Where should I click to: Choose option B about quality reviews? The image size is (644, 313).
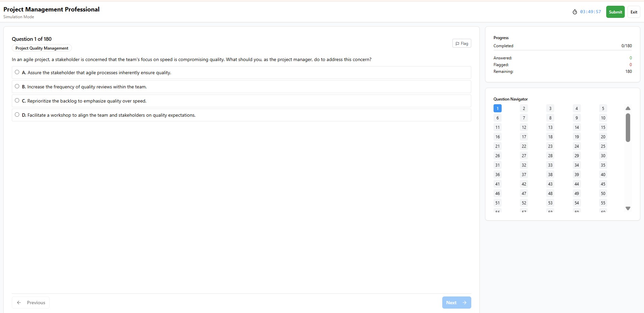click(17, 86)
